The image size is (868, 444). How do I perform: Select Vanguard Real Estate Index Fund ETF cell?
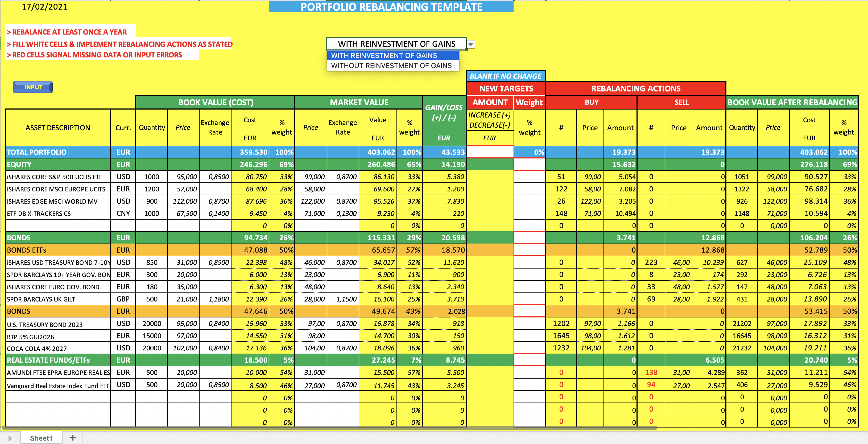pos(58,385)
